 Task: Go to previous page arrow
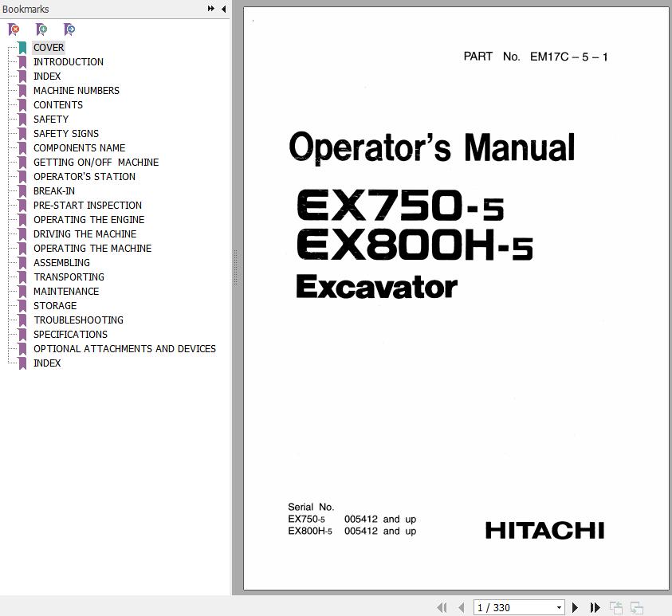tap(461, 607)
